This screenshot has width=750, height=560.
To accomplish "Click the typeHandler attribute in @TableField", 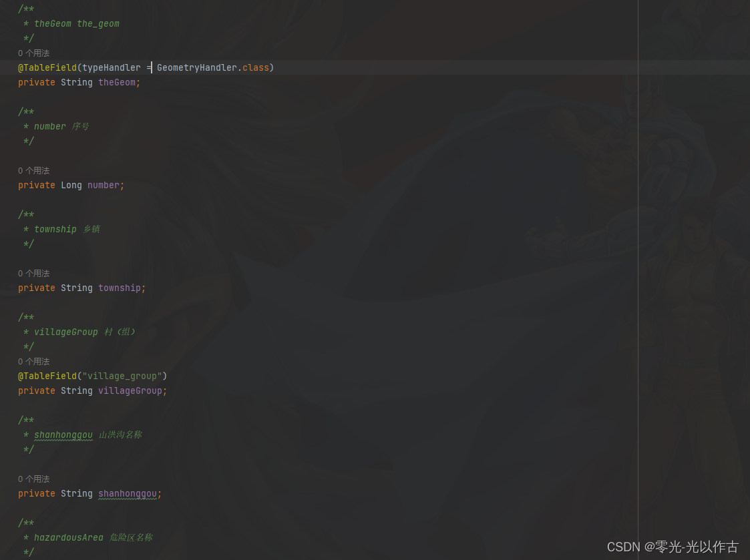I will (111, 67).
